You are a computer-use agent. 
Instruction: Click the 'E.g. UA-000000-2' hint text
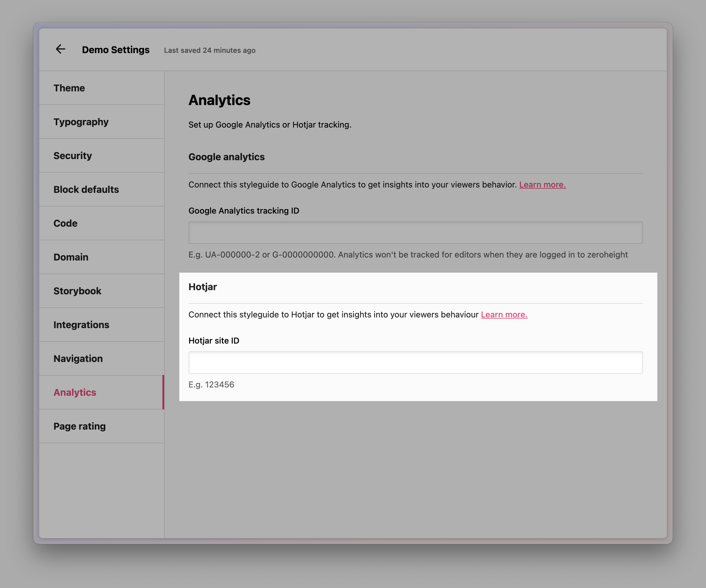(408, 255)
